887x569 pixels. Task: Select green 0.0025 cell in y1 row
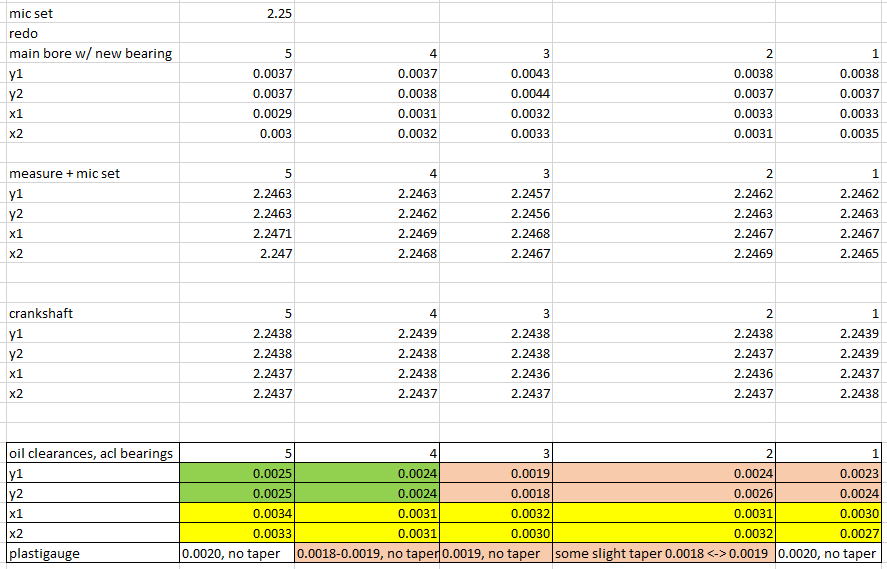[237, 473]
